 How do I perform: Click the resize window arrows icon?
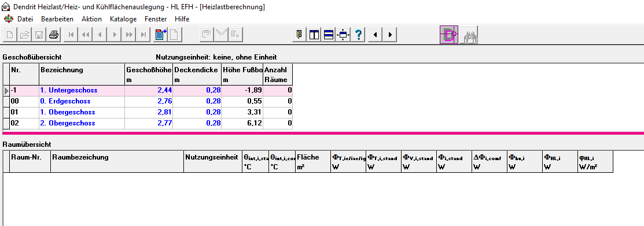click(343, 35)
